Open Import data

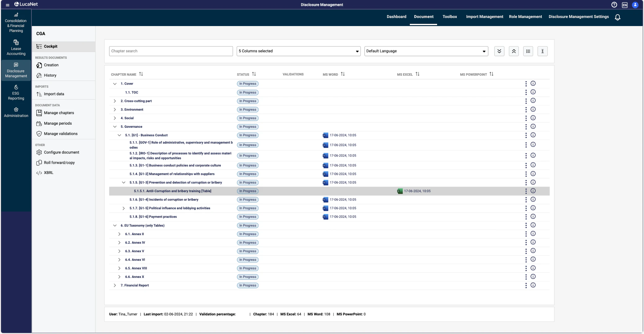point(54,94)
